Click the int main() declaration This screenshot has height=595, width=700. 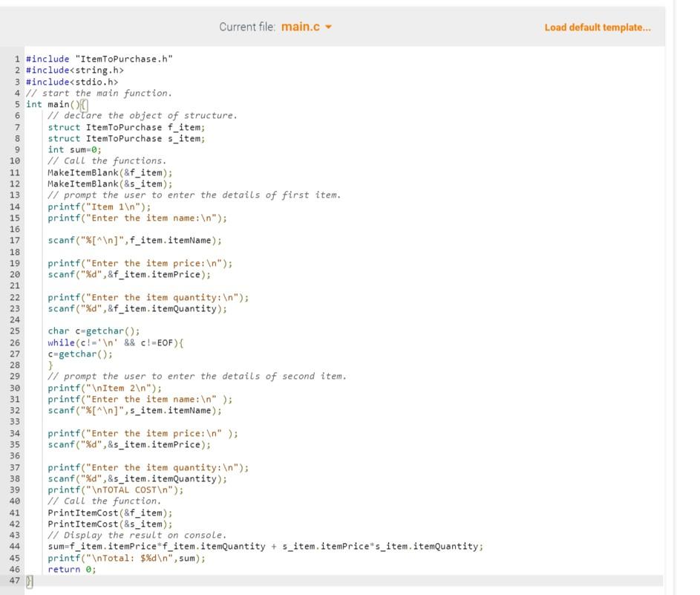pyautogui.click(x=52, y=104)
